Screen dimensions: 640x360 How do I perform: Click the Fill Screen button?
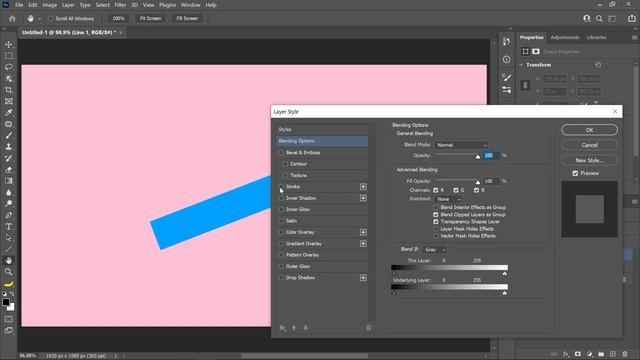[187, 18]
